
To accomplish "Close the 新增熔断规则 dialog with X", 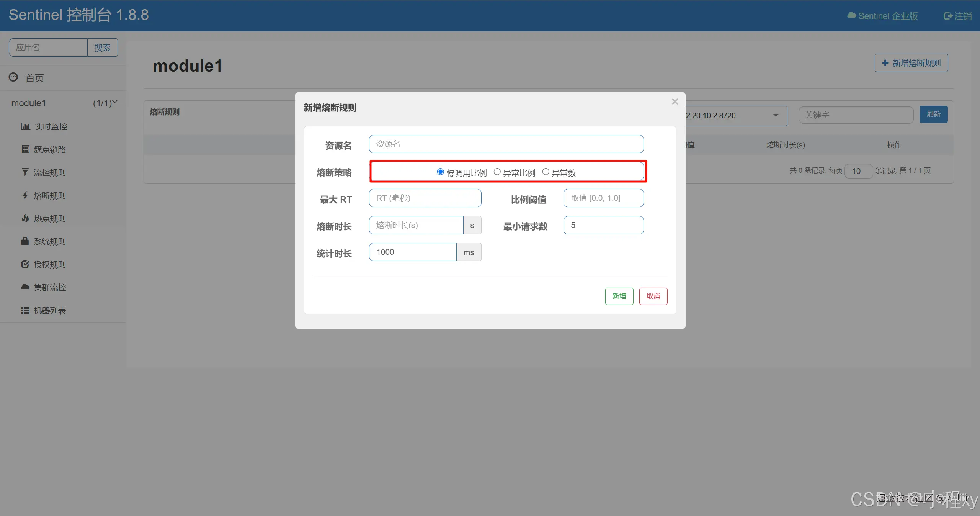I will (675, 102).
